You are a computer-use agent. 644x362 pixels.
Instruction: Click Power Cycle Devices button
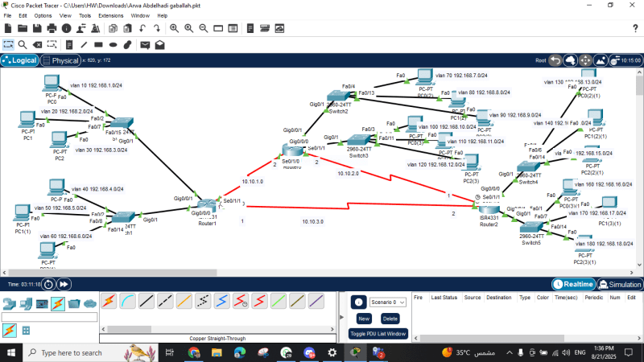click(x=48, y=284)
